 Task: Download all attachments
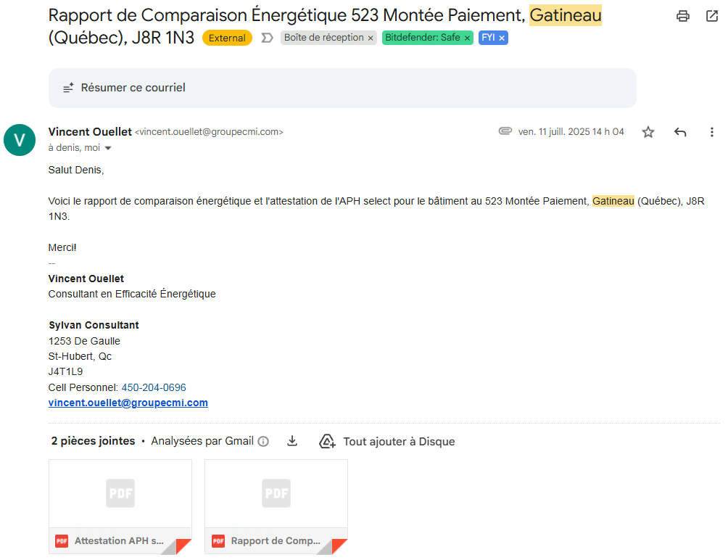[x=292, y=441]
